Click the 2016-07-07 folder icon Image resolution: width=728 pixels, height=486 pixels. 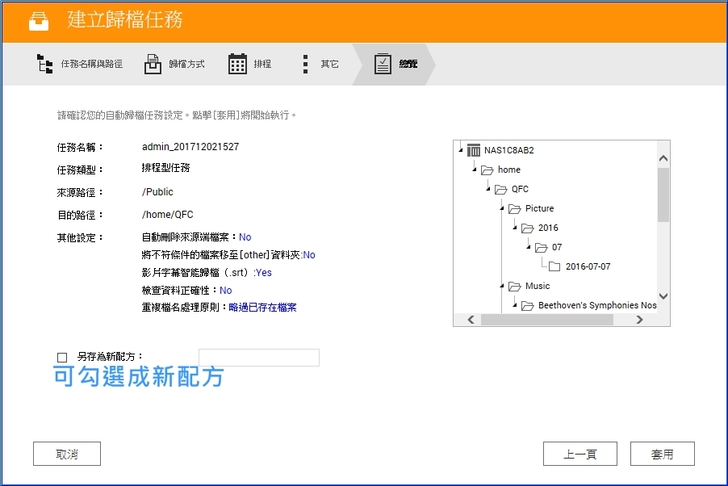click(x=554, y=266)
